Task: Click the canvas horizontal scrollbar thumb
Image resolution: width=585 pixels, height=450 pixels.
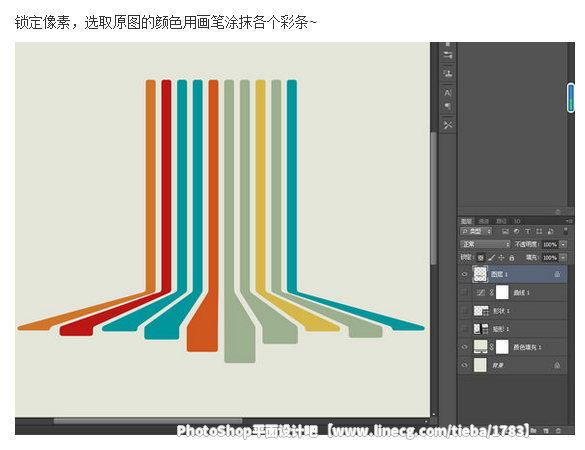Action: 148,421
